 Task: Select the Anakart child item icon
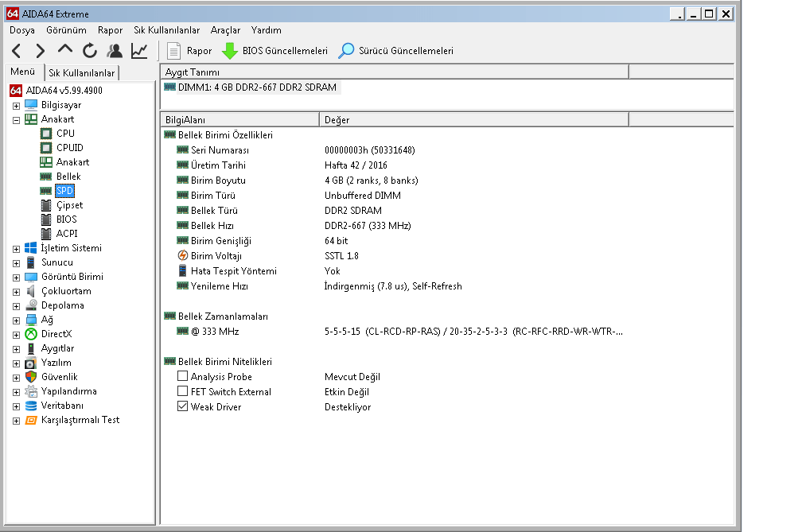(x=46, y=162)
